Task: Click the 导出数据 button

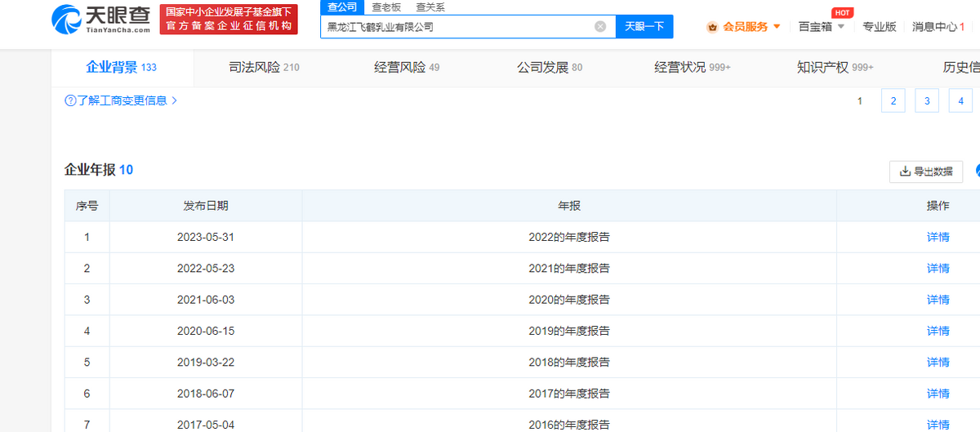Action: (926, 171)
